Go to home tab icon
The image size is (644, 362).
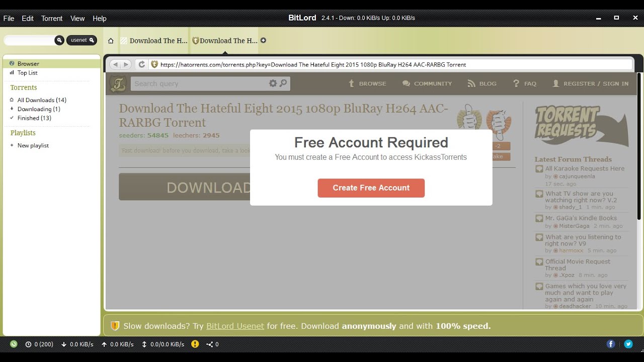pos(111,41)
